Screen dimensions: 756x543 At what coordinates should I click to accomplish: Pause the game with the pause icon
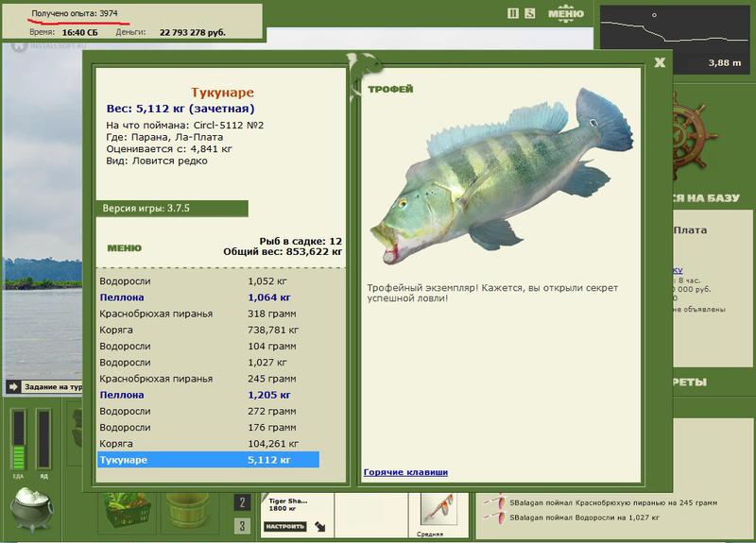point(513,13)
